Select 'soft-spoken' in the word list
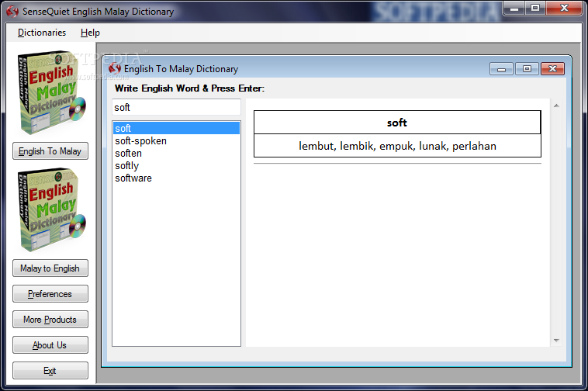Image resolution: width=588 pixels, height=391 pixels. [x=176, y=140]
